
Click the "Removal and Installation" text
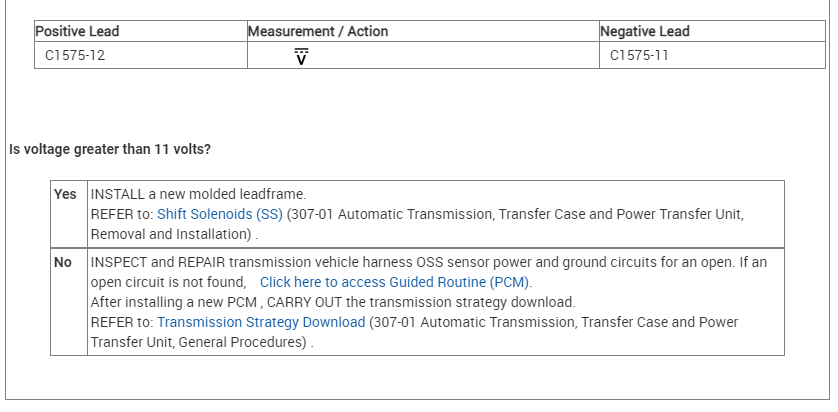pyautogui.click(x=170, y=234)
